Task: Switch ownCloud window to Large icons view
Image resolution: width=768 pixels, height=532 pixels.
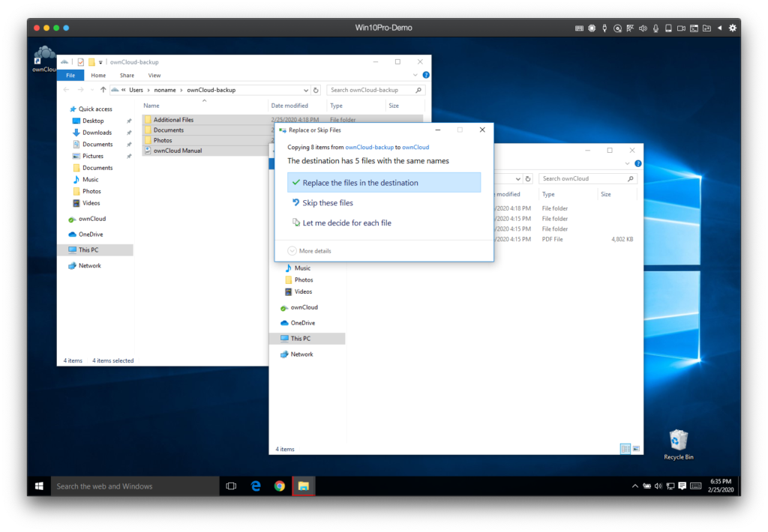Action: (x=636, y=448)
